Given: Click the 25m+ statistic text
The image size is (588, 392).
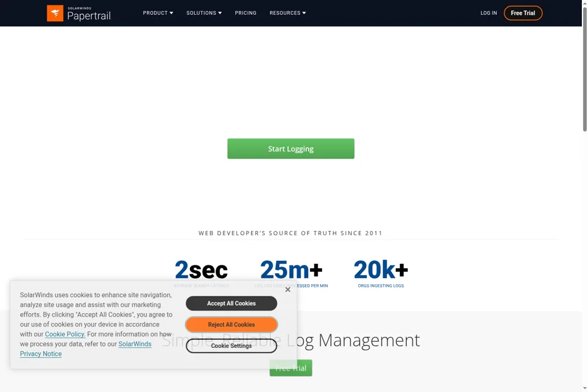Looking at the screenshot, I should click(291, 270).
